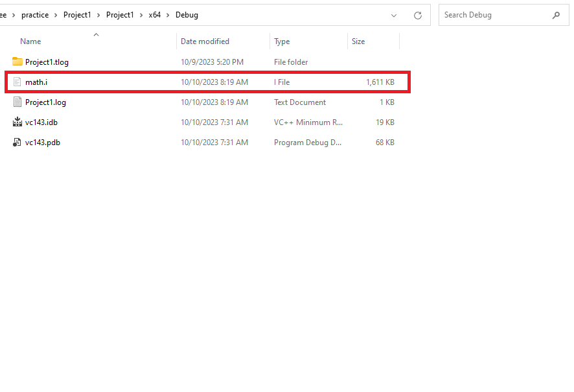
Task: Click the I File type cell
Action: [x=282, y=82]
